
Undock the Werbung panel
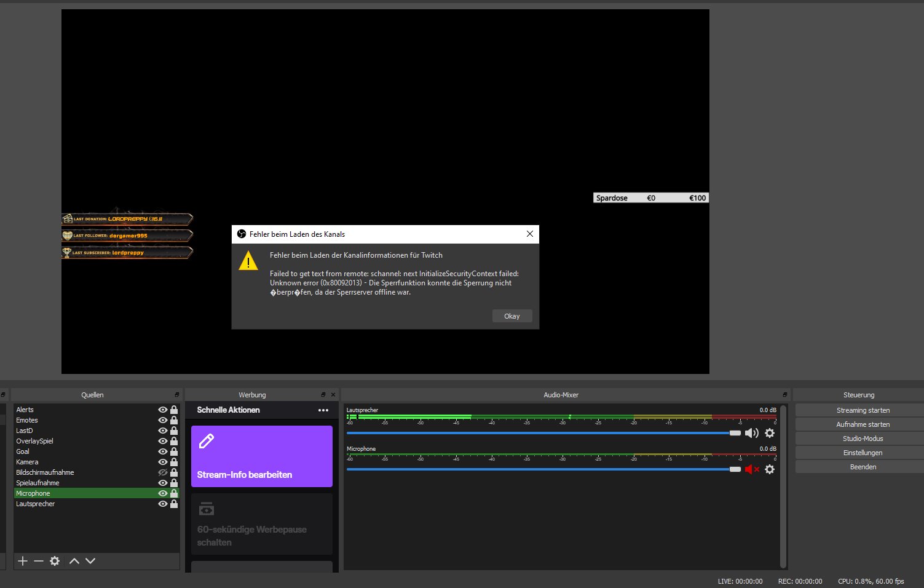coord(323,395)
